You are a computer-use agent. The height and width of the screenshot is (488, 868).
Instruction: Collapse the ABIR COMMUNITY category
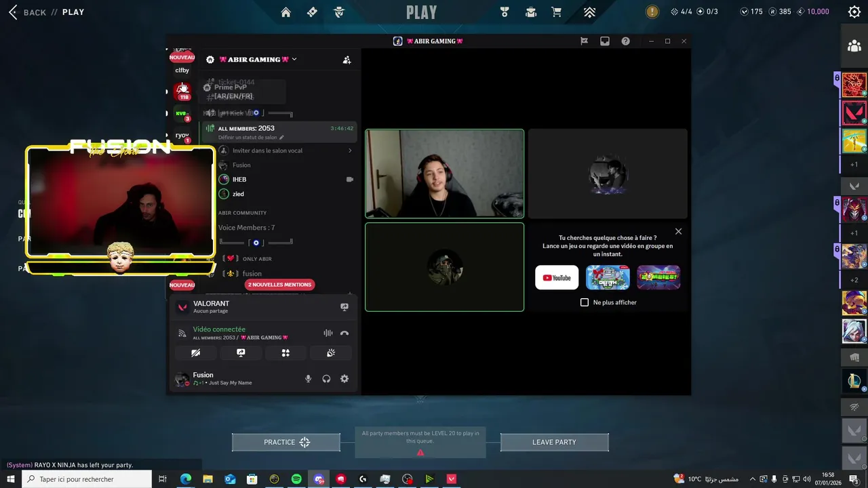pos(242,213)
